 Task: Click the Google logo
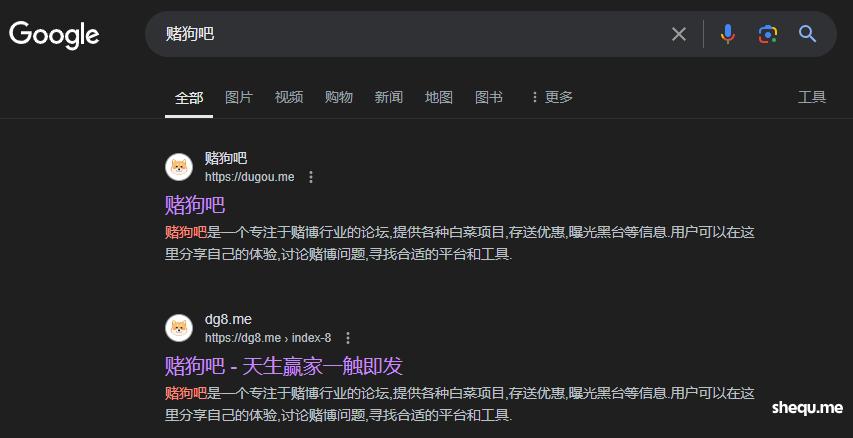point(54,35)
